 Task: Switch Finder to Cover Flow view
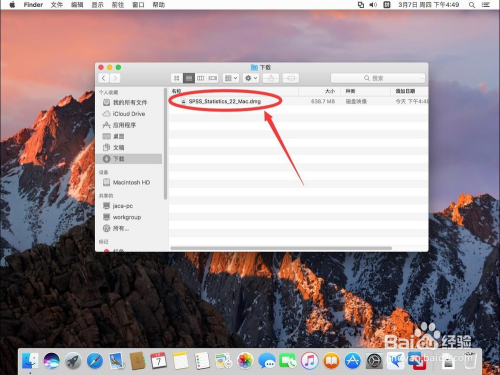pyautogui.click(x=213, y=78)
